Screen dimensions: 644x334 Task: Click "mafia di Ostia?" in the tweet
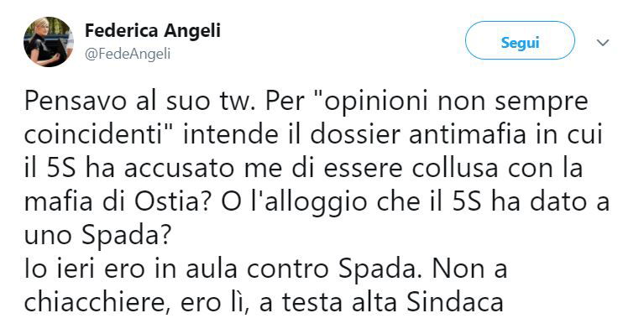(120, 202)
